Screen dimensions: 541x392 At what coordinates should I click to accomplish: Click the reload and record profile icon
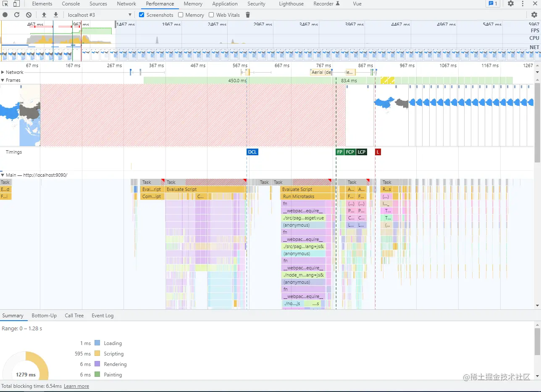17,15
